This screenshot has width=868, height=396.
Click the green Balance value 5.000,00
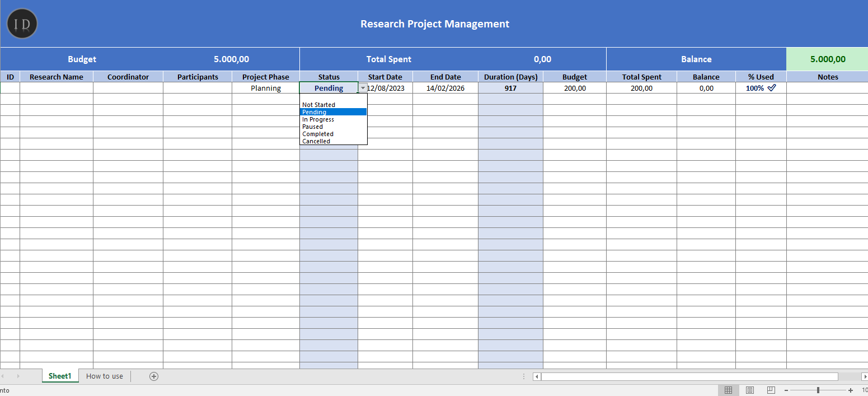pyautogui.click(x=828, y=59)
